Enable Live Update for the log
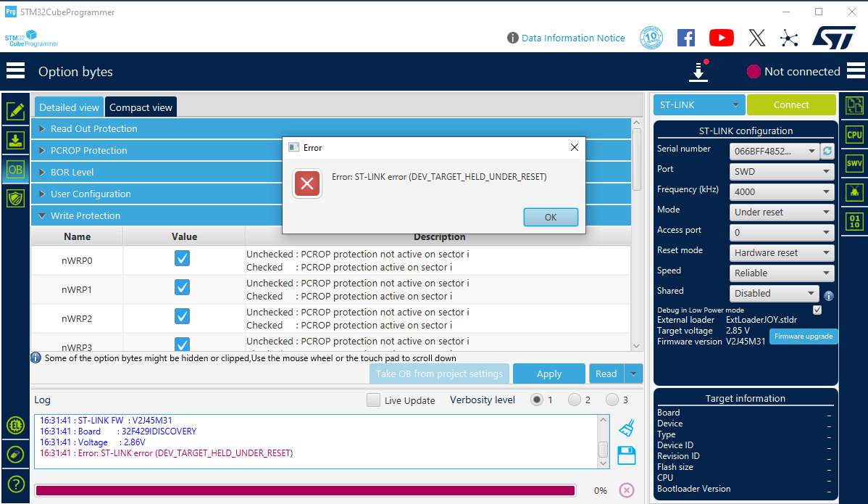Screen dimensions: 868x504 click(x=373, y=400)
